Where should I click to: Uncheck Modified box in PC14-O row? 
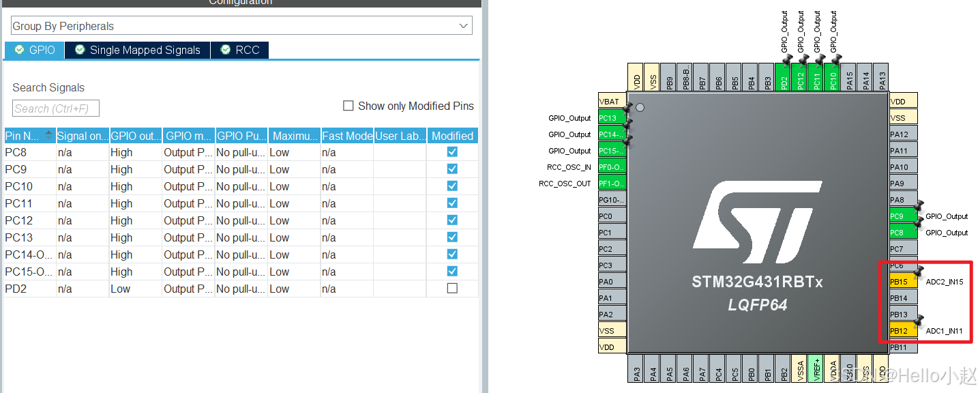452,254
